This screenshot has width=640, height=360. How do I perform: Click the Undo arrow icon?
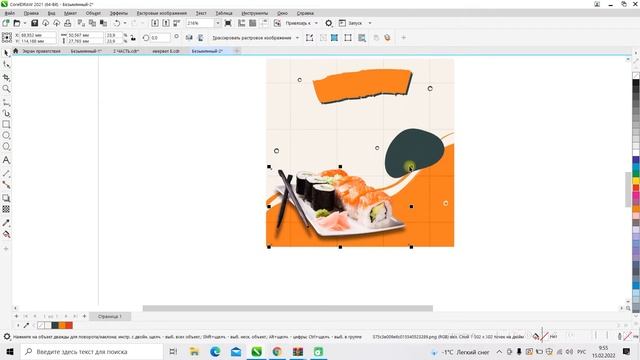117,23
